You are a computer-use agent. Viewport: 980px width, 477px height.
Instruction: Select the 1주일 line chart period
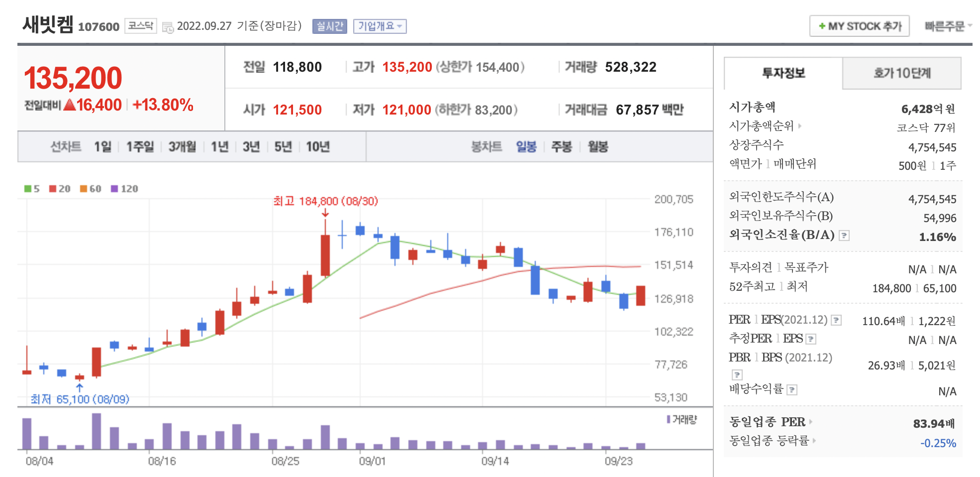[140, 147]
